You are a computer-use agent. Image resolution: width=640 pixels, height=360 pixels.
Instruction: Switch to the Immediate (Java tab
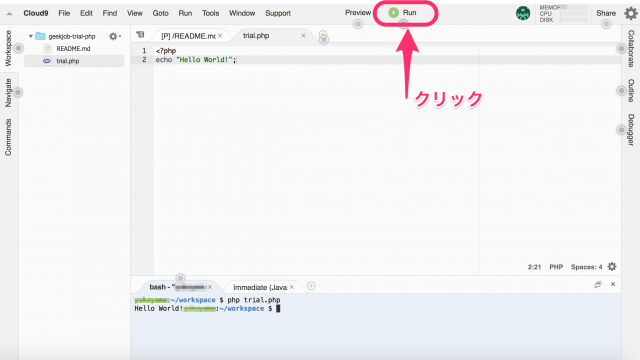coord(260,287)
